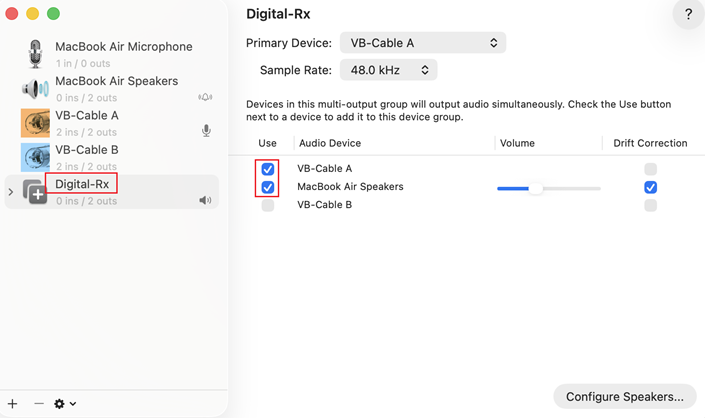This screenshot has width=705, height=418.
Task: Click the VB-Cable B device icon
Action: tap(36, 157)
